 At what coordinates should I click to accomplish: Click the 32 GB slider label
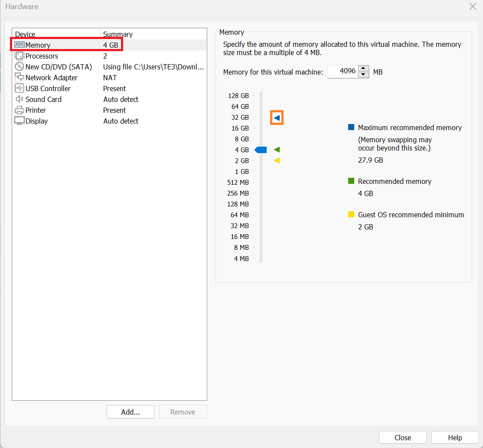click(240, 118)
